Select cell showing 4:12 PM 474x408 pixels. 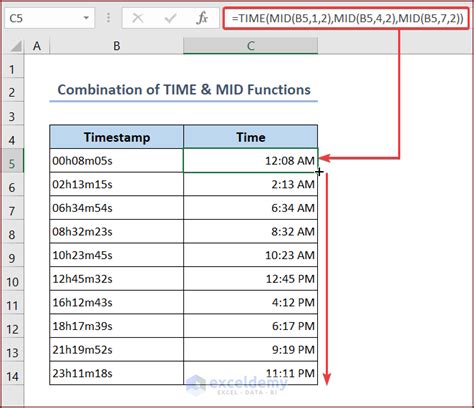(x=251, y=302)
